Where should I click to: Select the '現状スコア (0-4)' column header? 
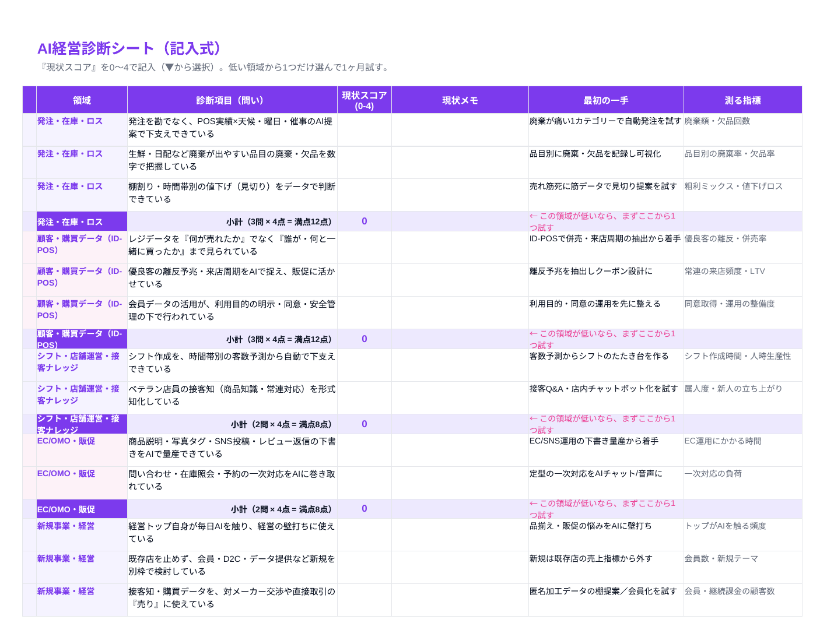365,100
